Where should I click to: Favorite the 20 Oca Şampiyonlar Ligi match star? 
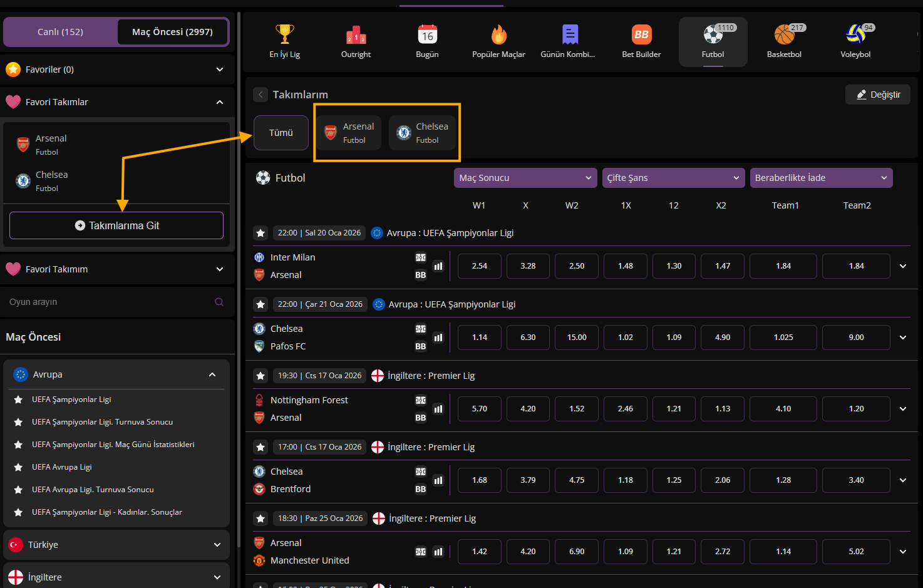tap(260, 233)
